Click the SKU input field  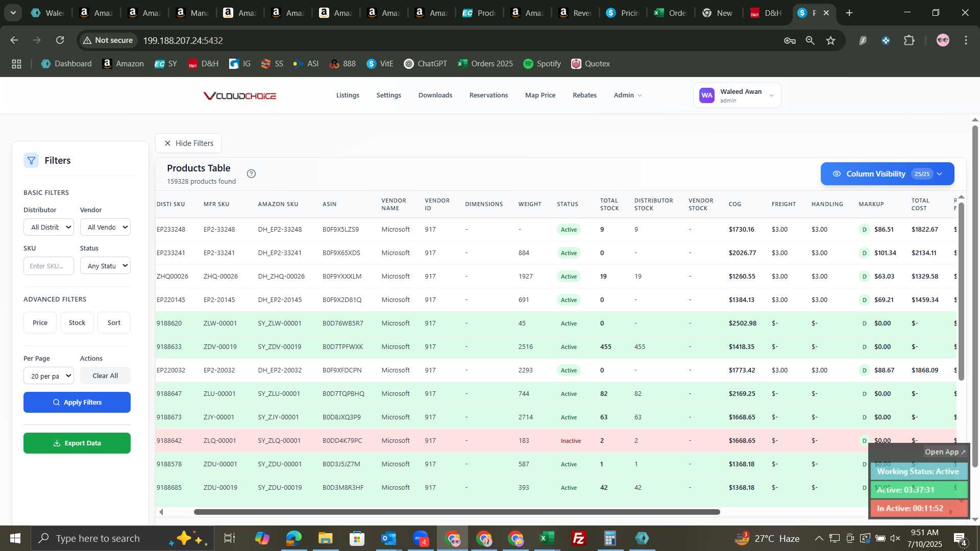pos(48,266)
